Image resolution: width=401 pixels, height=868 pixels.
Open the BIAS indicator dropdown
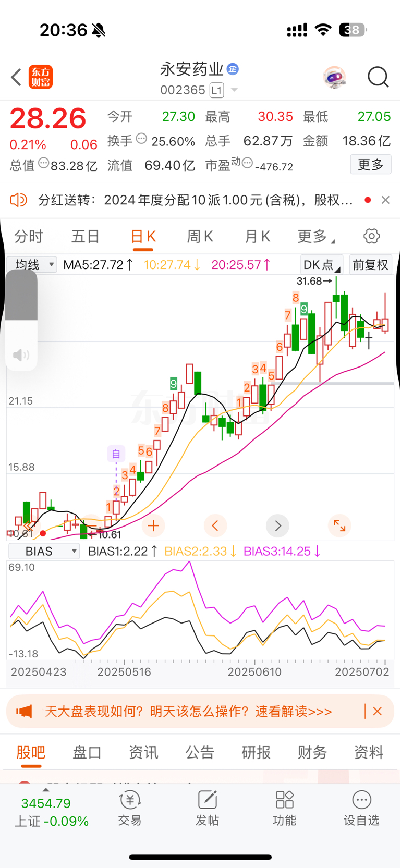(x=44, y=551)
